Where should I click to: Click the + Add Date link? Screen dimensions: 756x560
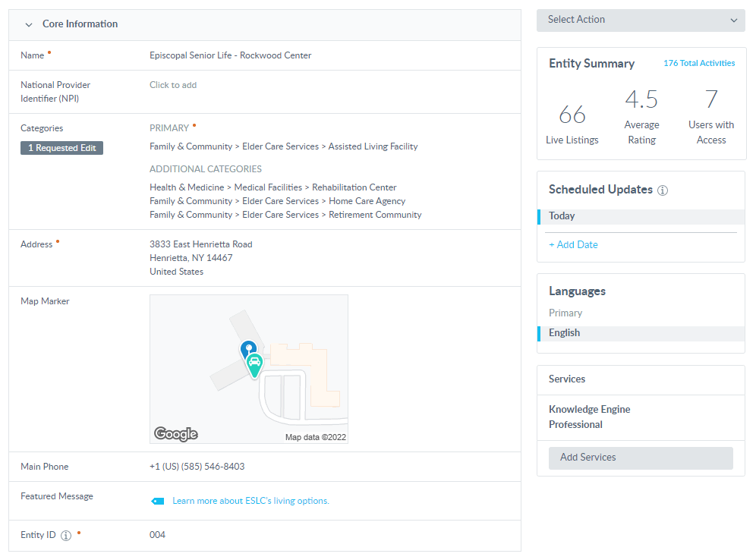pos(573,245)
